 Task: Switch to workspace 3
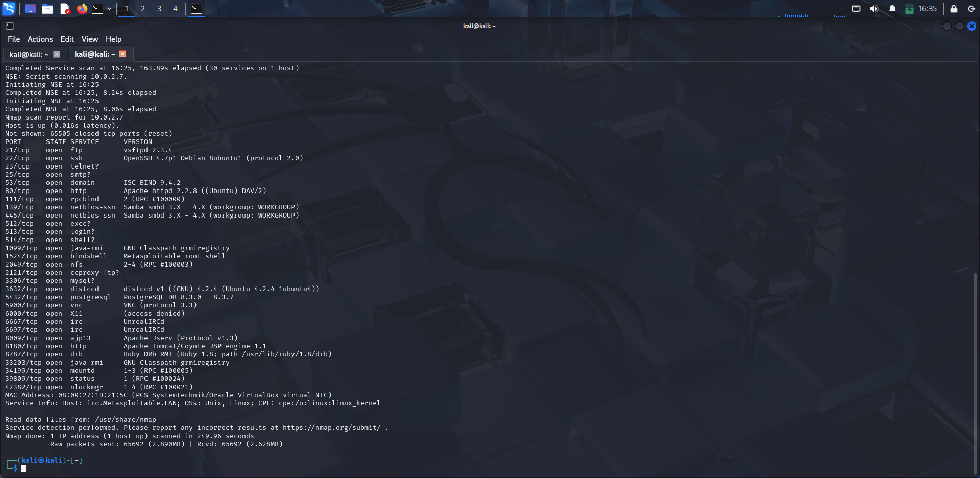point(159,9)
